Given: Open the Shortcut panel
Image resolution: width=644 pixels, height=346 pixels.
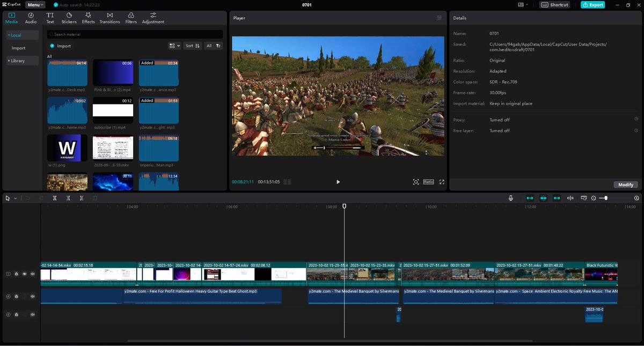Looking at the screenshot, I should click(555, 5).
